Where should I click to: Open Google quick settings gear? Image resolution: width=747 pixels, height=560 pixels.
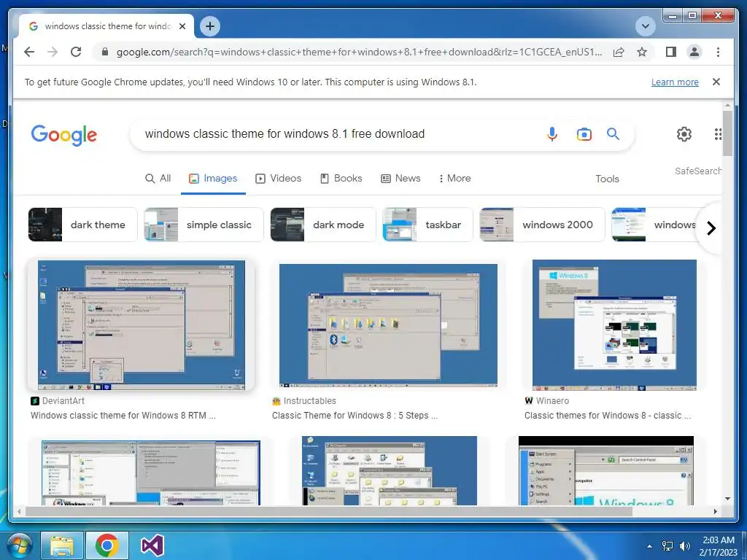(684, 134)
